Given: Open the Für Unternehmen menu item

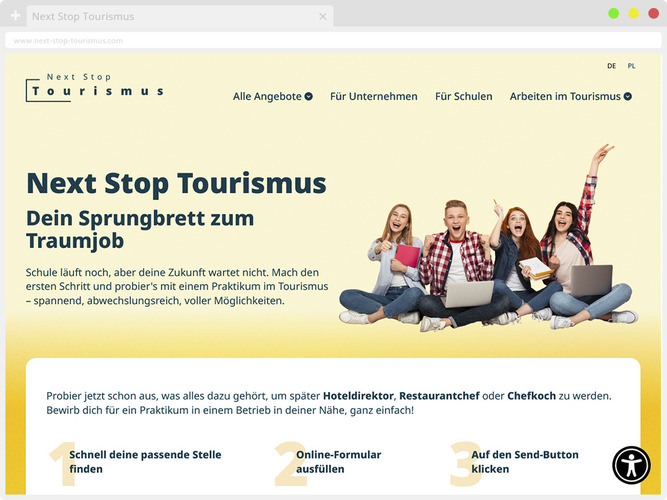Looking at the screenshot, I should (x=373, y=97).
